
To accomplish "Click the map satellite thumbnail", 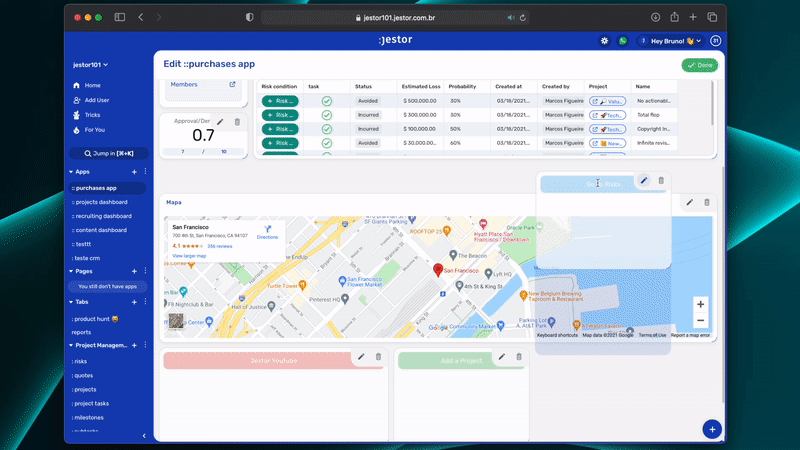I will tap(176, 320).
